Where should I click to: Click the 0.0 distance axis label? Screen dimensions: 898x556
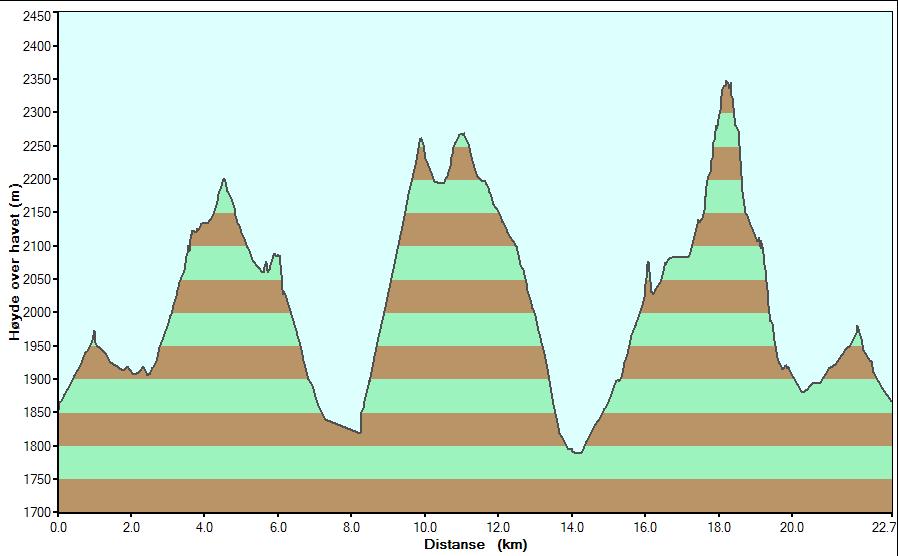click(59, 528)
